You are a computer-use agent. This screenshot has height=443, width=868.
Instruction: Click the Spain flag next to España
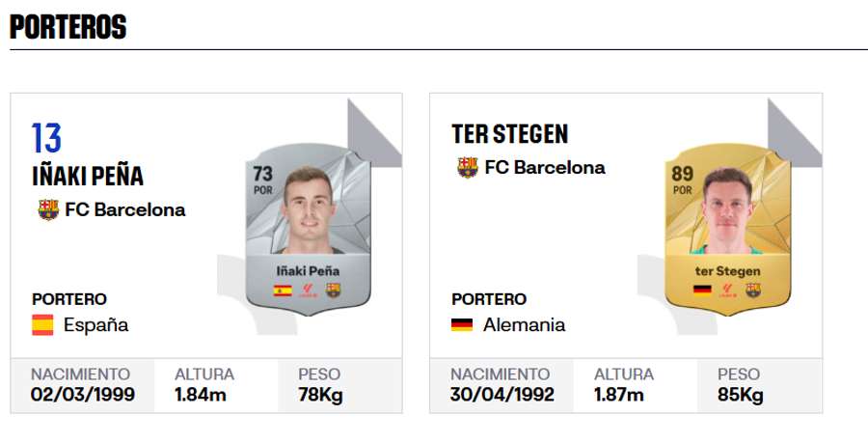[42, 325]
